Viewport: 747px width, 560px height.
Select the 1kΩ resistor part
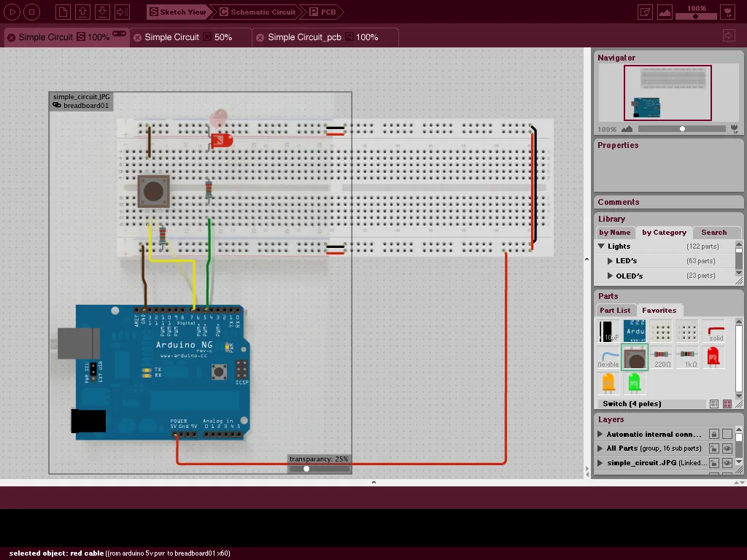[687, 357]
